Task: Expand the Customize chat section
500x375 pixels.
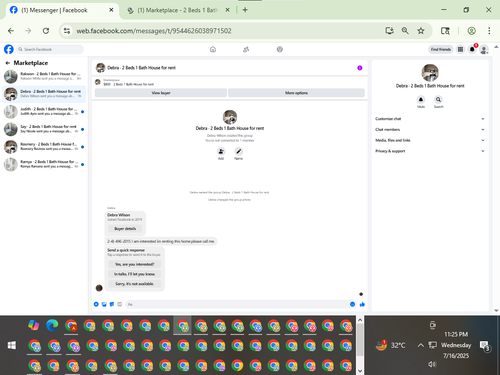Action: coord(430,119)
